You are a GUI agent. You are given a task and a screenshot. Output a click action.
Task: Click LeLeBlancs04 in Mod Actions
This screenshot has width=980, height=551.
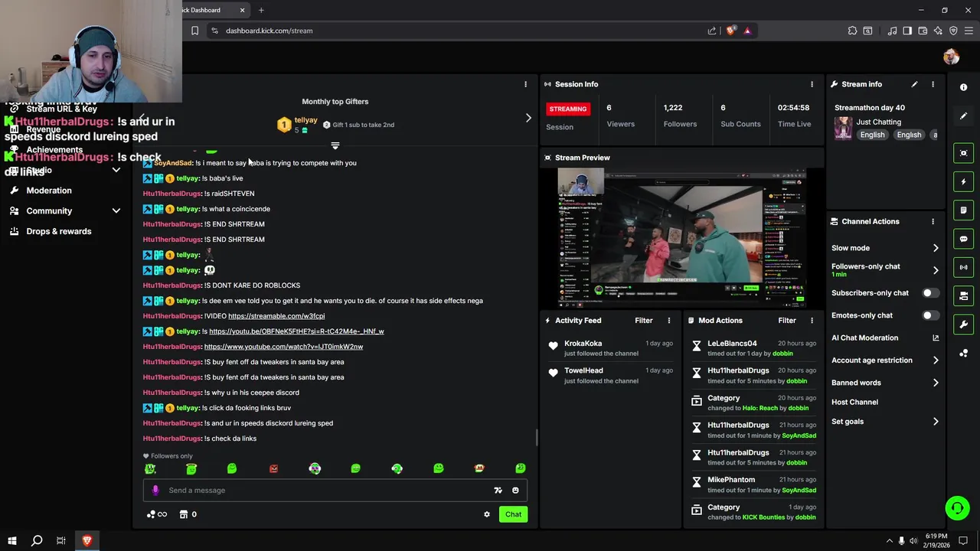(732, 344)
